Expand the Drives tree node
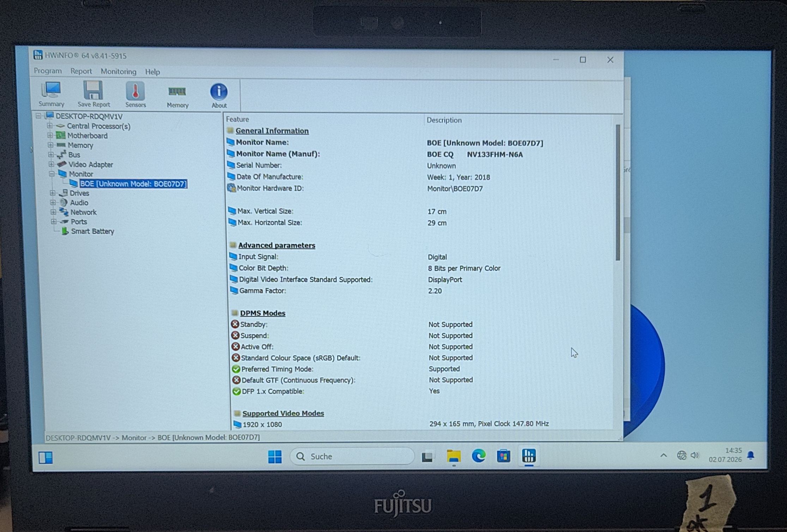 (x=53, y=193)
